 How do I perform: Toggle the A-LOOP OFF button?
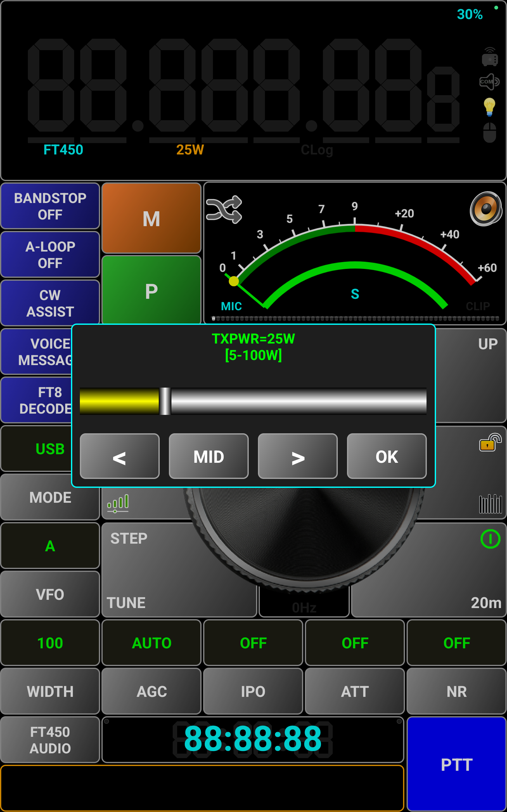pyautogui.click(x=50, y=255)
